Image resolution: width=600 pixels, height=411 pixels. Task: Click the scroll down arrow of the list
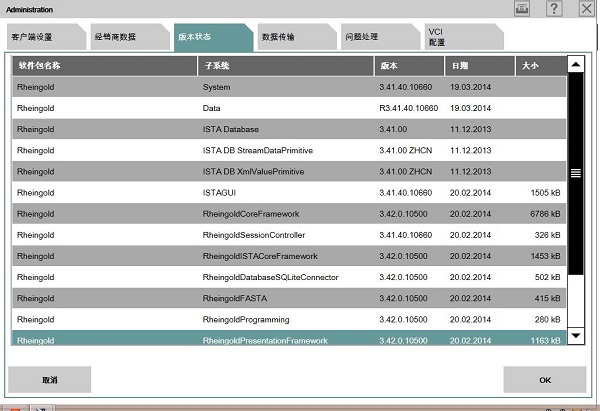(576, 336)
